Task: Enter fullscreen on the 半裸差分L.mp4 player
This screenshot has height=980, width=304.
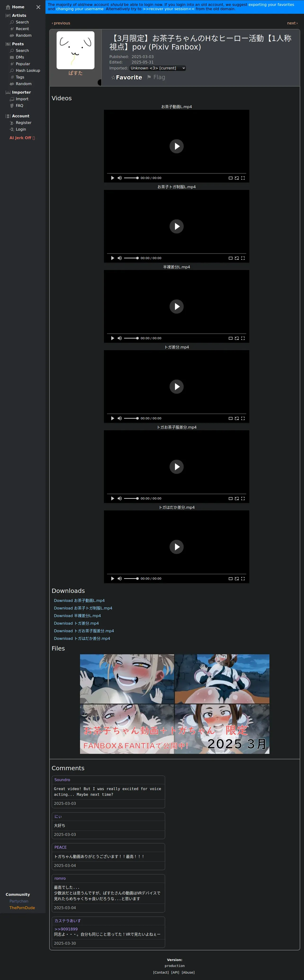Action: tap(243, 338)
